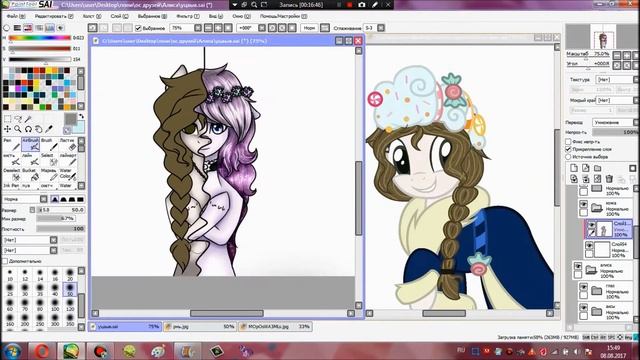This screenshot has height=360, width=640.
Task: Adjust the layer Непроз-ть opacity slider
Action: point(616,132)
